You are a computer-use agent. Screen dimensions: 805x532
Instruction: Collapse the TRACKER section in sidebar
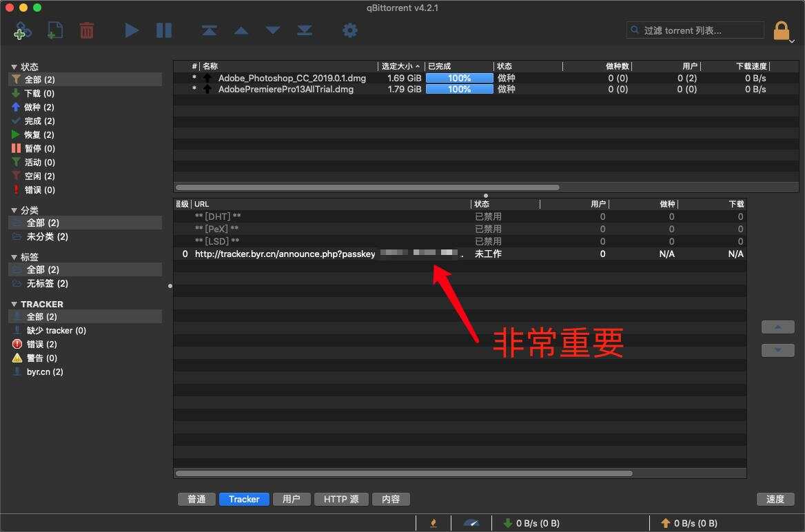click(14, 304)
